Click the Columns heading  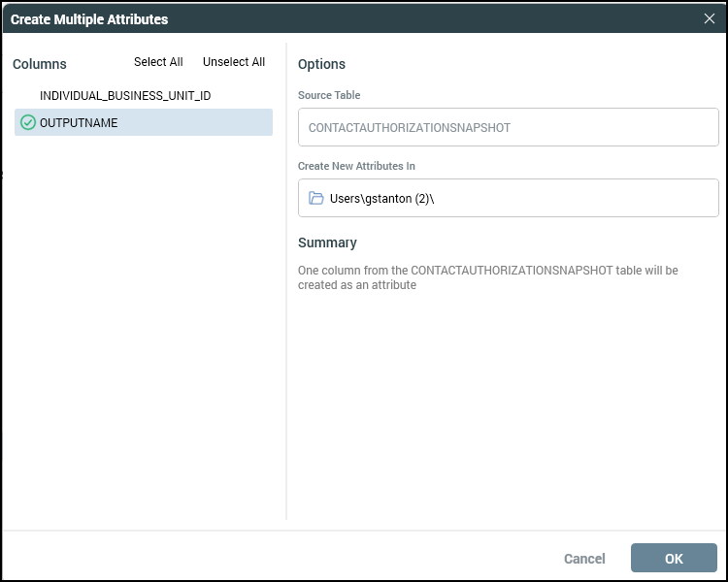click(x=40, y=64)
